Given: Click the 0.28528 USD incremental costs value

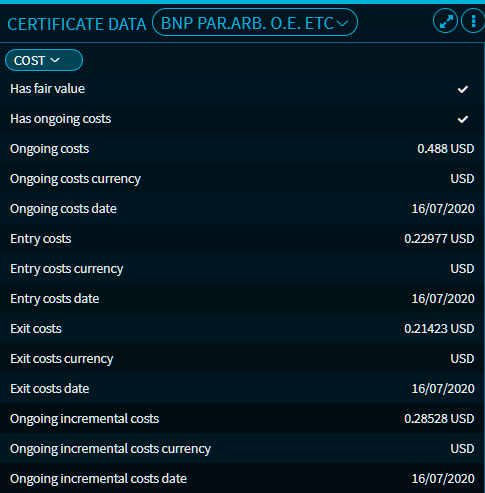Looking at the screenshot, I should pos(439,419).
